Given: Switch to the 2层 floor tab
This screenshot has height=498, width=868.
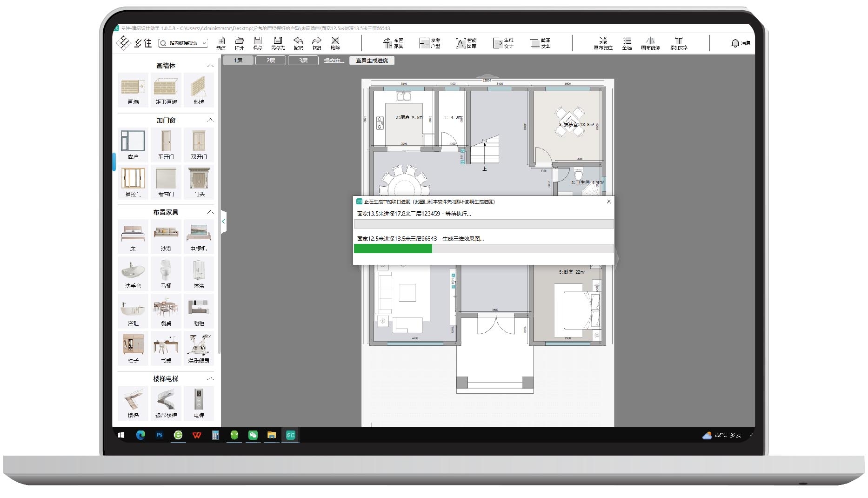Looking at the screenshot, I should [271, 61].
